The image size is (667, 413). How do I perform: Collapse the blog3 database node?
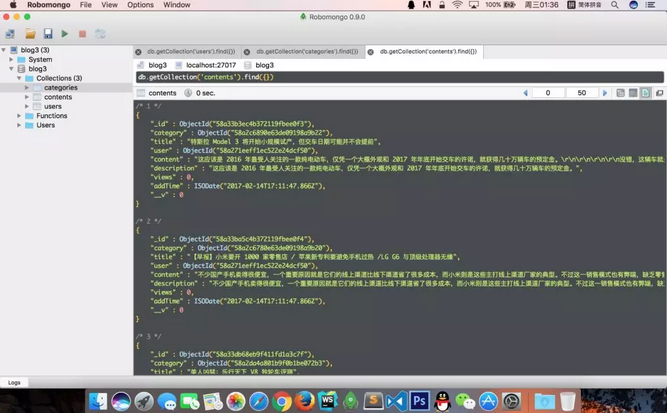pos(11,68)
